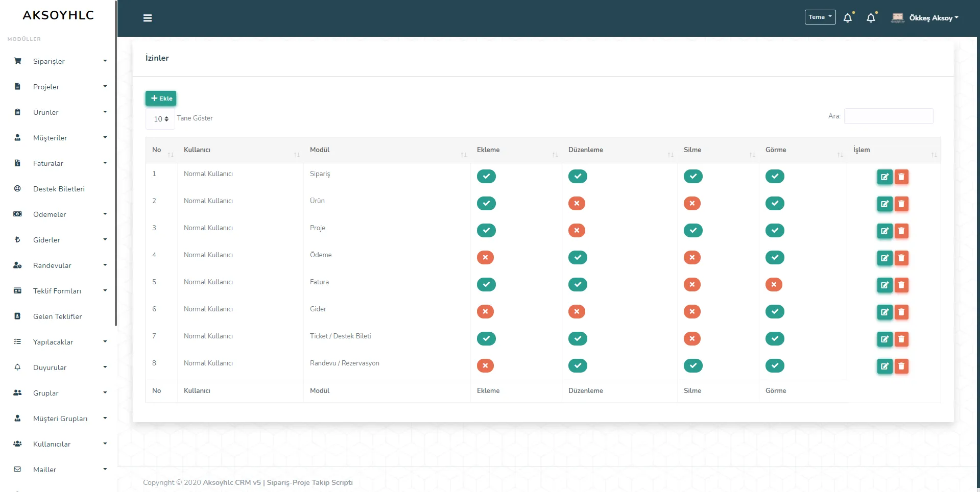Click the Duyurular bell icon
Screen dimensions: 980x492
[17, 367]
